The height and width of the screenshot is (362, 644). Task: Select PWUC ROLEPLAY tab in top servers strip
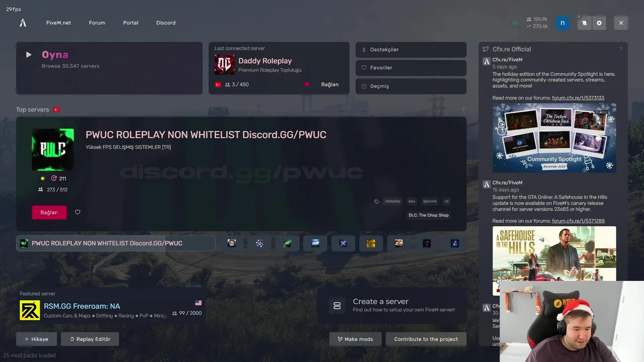point(116,243)
